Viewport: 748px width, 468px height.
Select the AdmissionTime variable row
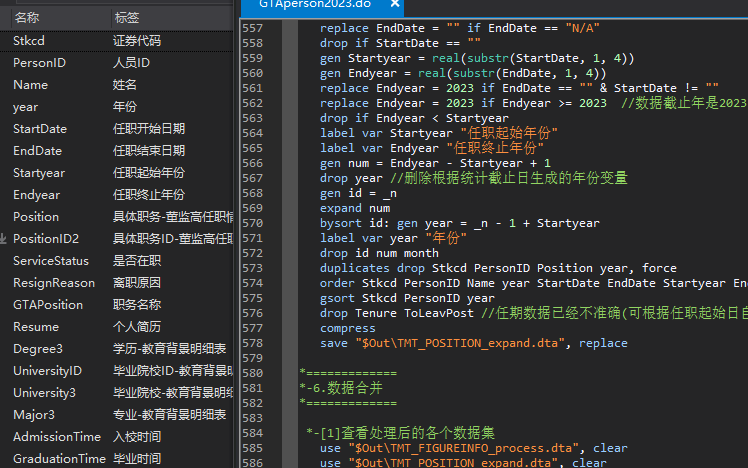click(x=116, y=437)
